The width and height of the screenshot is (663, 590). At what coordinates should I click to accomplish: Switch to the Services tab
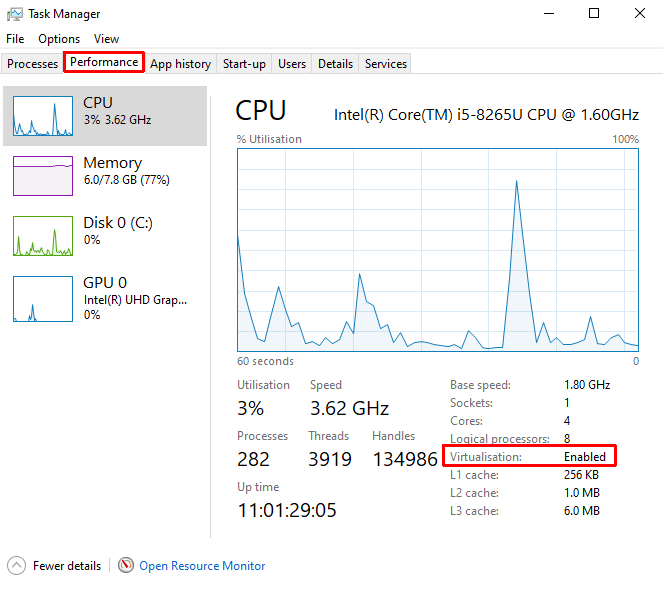[386, 64]
